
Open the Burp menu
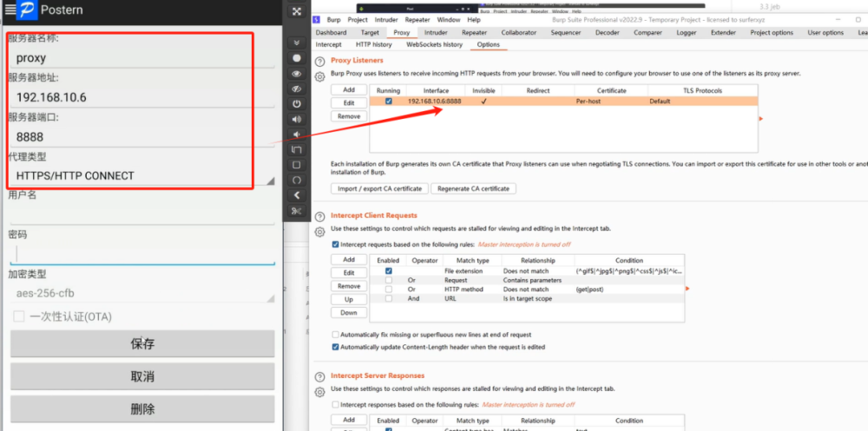point(334,19)
